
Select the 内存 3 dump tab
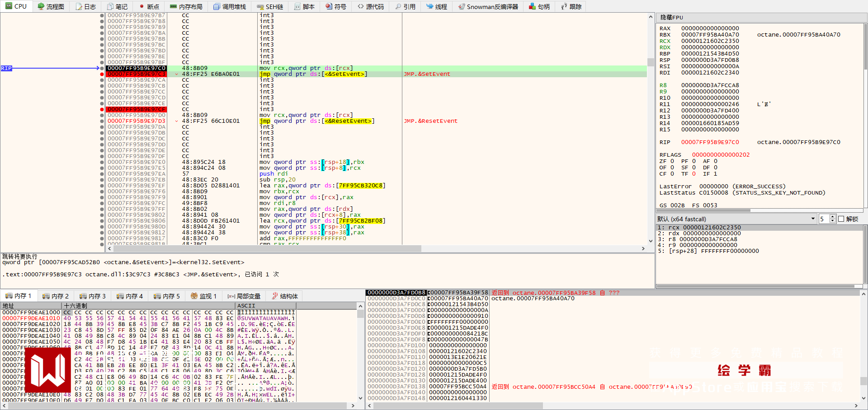tap(93, 296)
